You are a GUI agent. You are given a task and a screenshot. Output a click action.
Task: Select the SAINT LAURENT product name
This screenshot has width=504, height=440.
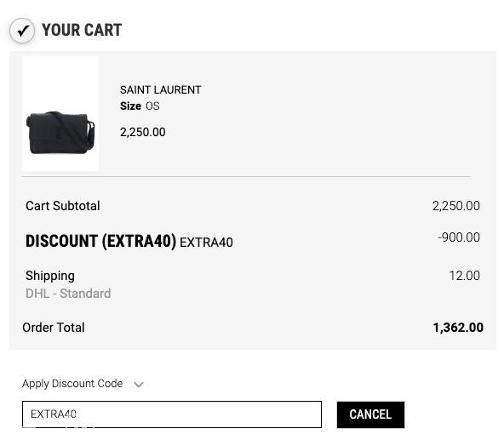160,89
